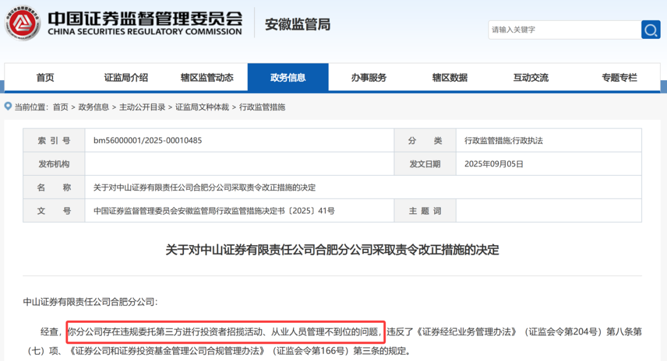Screen dimensions: 667x361
Task: Click the CSRC red emblem logo
Action: [23, 23]
